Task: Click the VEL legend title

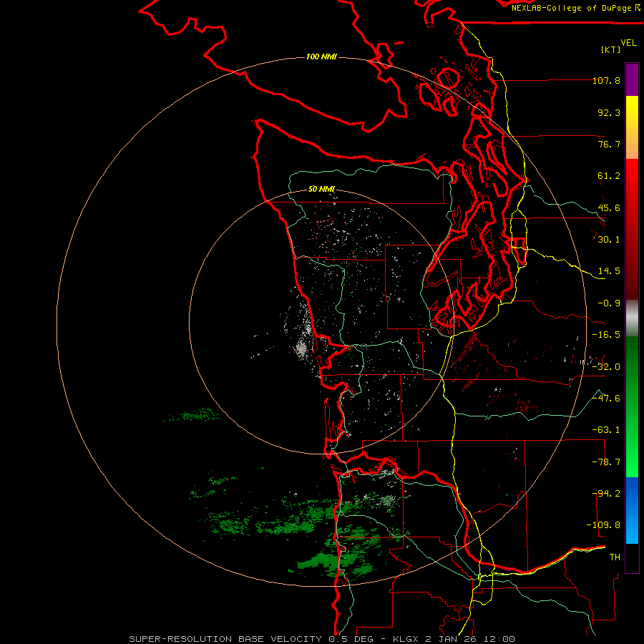Action: [628, 43]
